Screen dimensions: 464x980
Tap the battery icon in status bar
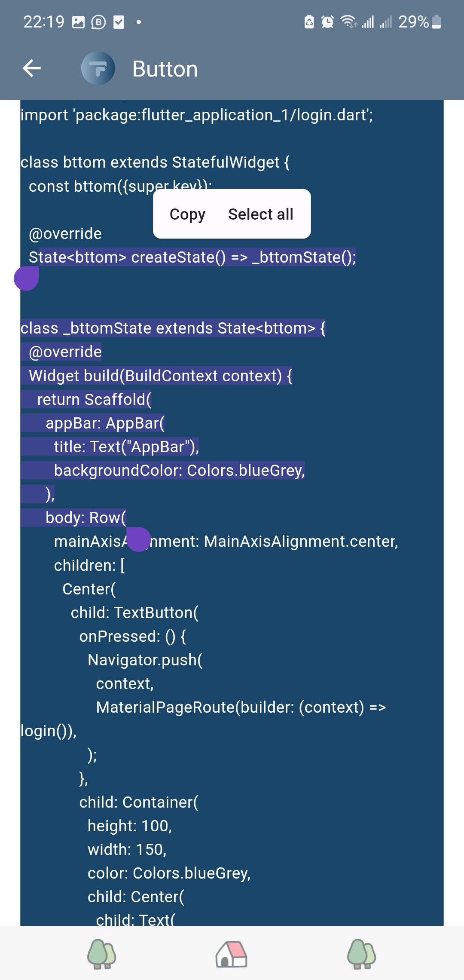pyautogui.click(x=436, y=22)
